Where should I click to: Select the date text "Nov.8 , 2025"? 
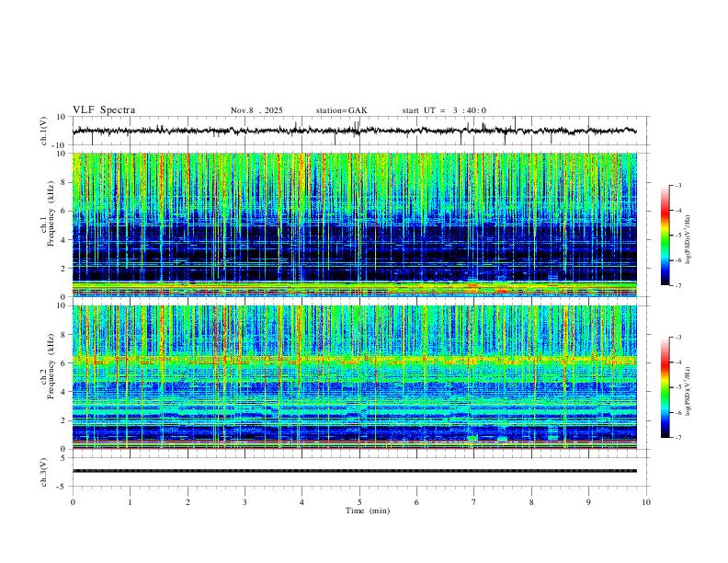click(256, 110)
